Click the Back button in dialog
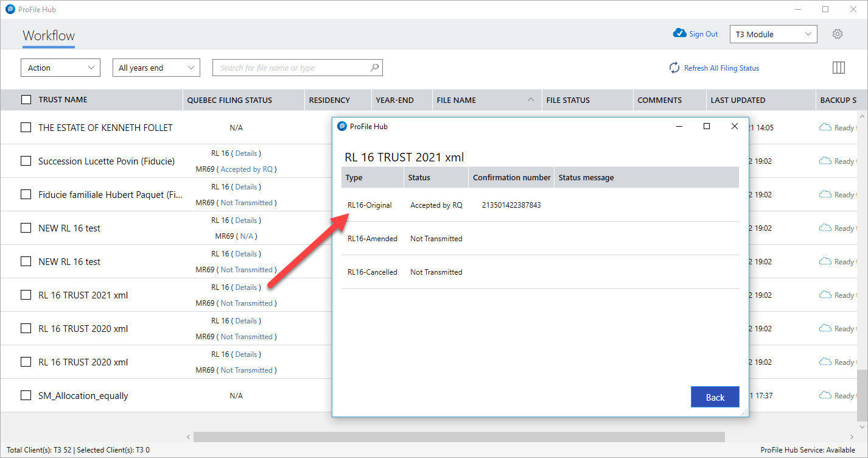The width and height of the screenshot is (868, 458). 715,397
